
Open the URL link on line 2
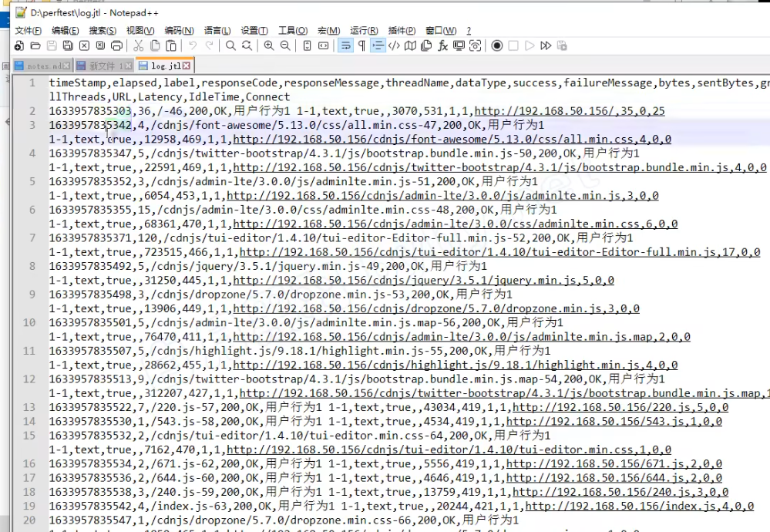(569, 111)
